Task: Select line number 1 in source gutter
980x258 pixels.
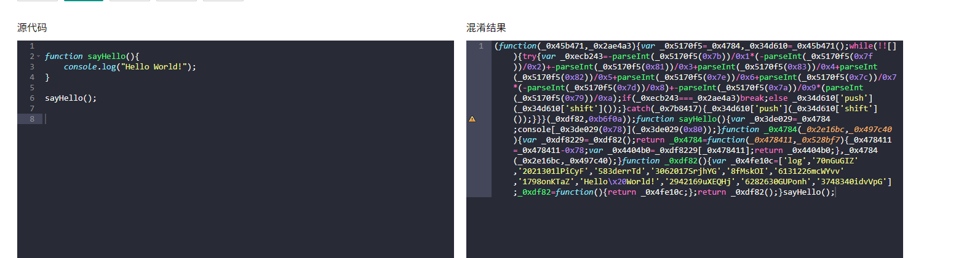Action: 32,46
